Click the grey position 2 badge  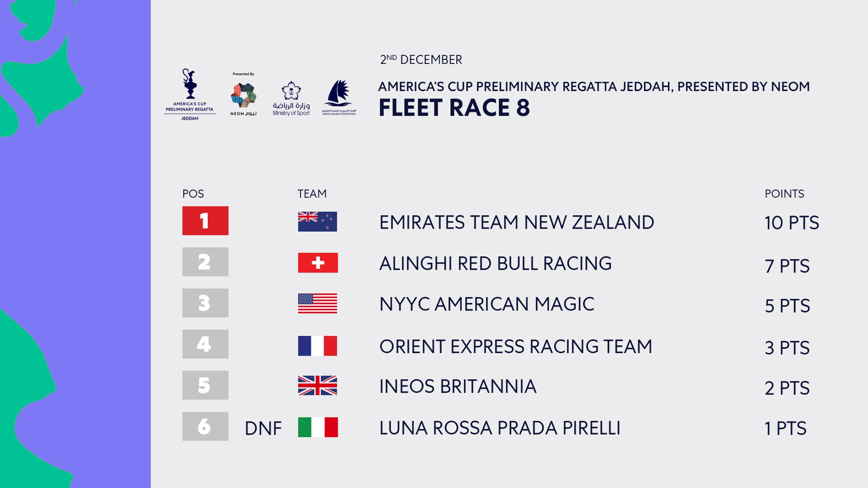point(205,262)
